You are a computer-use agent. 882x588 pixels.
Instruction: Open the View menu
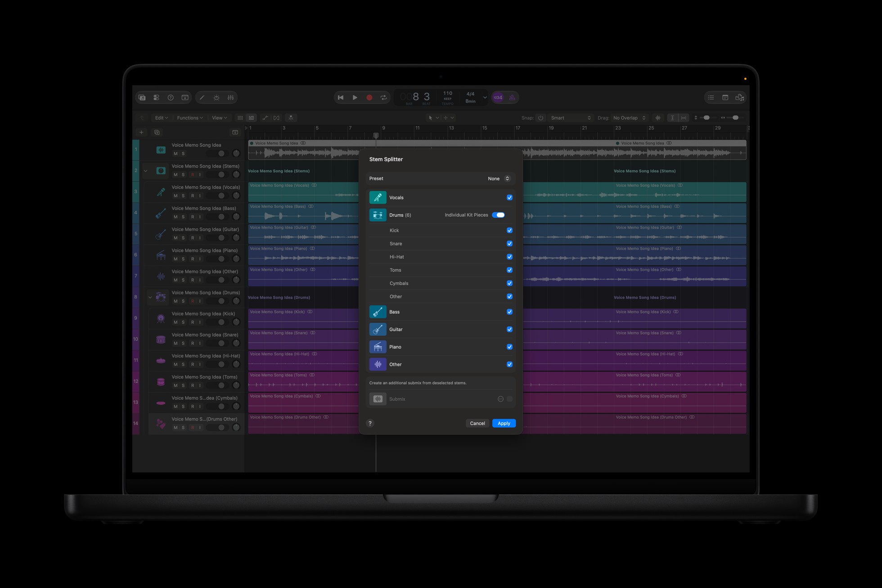220,118
